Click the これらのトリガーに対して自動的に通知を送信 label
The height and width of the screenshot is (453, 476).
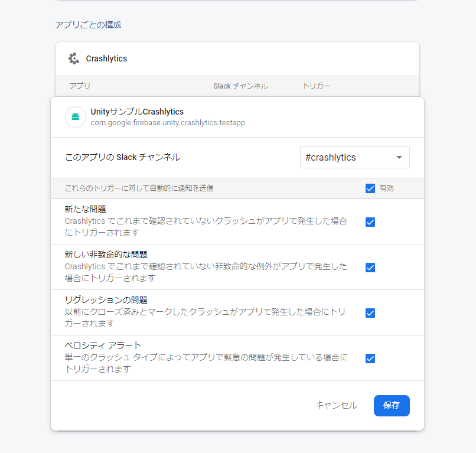pyautogui.click(x=139, y=188)
